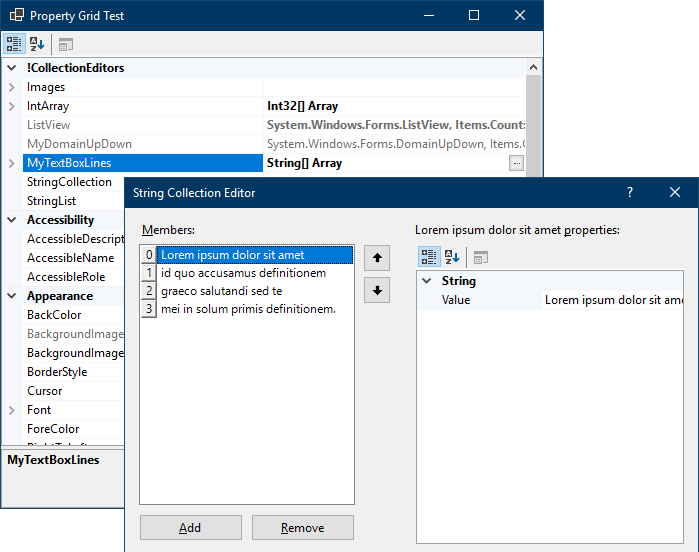Minimize the Property Grid Test window
The height and width of the screenshot is (552, 699).
click(429, 15)
